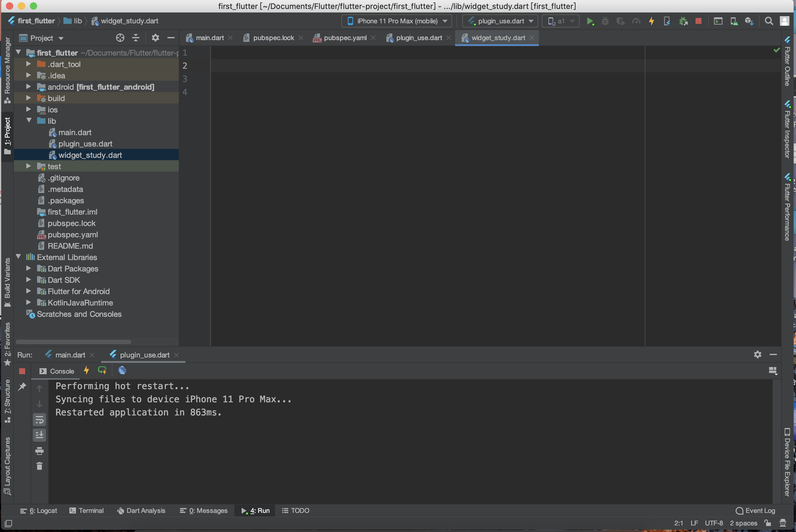Click the Search Everywhere magnifier icon
This screenshot has height=532, width=796.
(769, 21)
